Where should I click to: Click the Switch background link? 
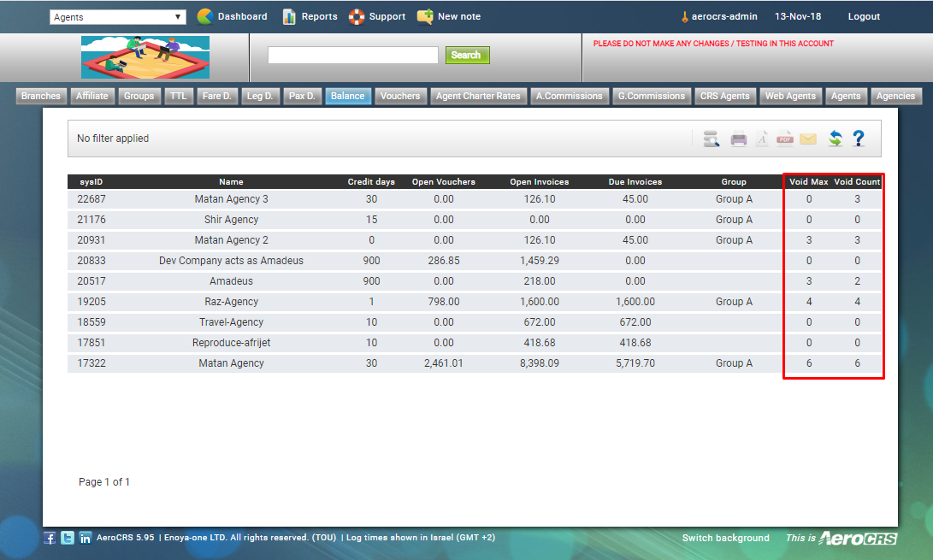[725, 538]
